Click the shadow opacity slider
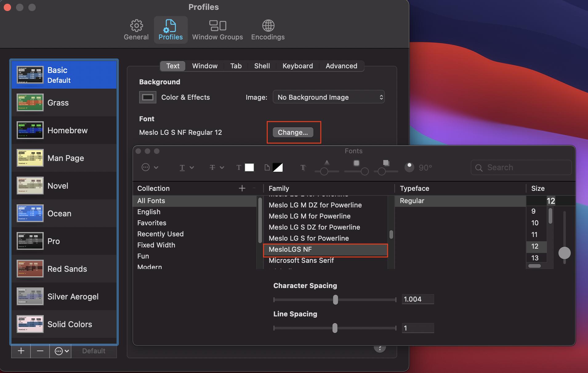The image size is (588, 373). tap(326, 171)
